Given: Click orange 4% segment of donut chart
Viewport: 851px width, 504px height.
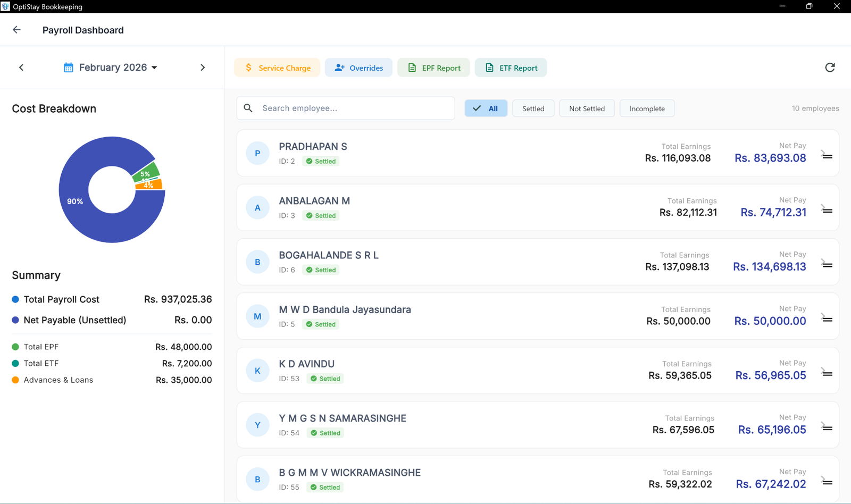Looking at the screenshot, I should tap(150, 185).
